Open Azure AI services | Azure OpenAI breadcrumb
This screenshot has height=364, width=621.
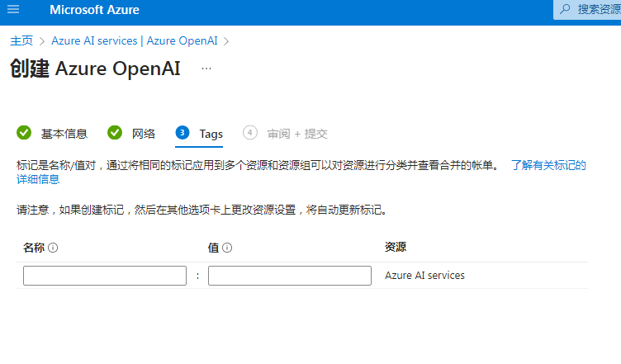[x=135, y=40]
